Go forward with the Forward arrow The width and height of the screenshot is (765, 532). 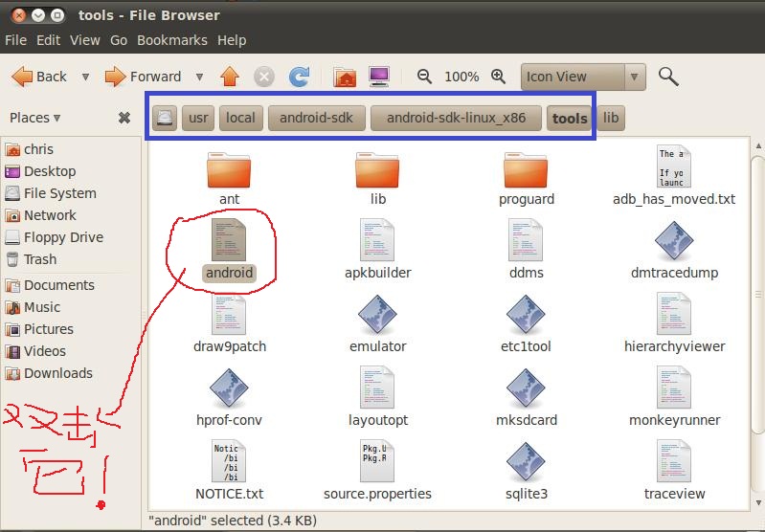pyautogui.click(x=143, y=77)
